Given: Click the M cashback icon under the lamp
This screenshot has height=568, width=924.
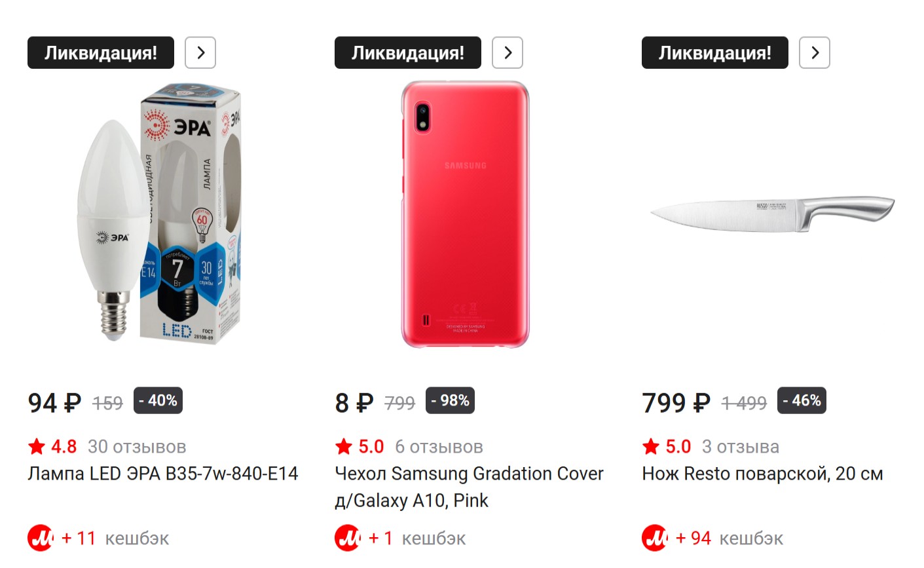Looking at the screenshot, I should click(x=41, y=539).
